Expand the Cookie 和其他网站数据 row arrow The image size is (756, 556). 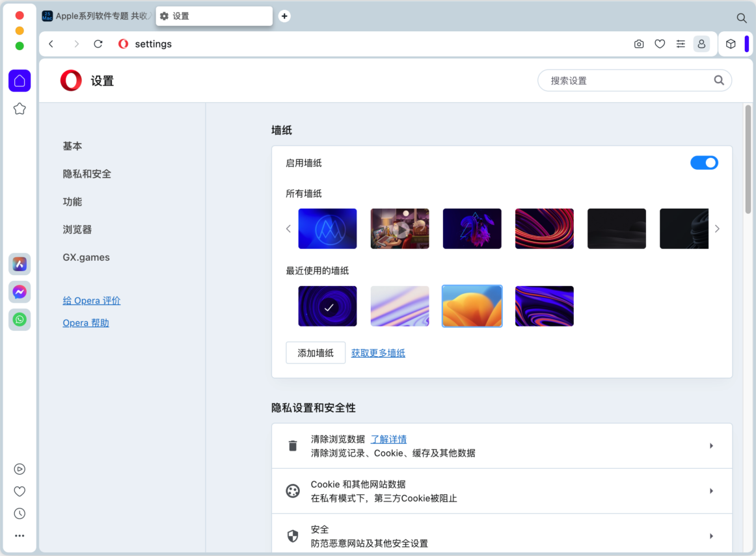pos(711,491)
